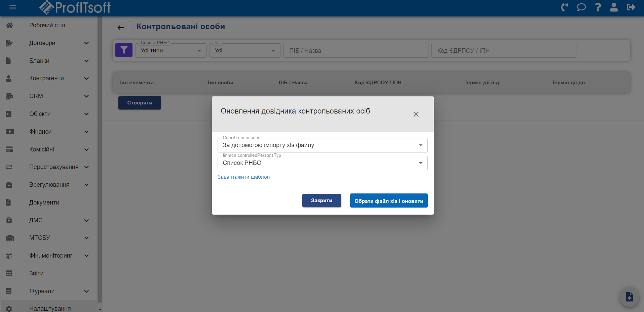
Task: Open the user profile icon
Action: coord(614,7)
